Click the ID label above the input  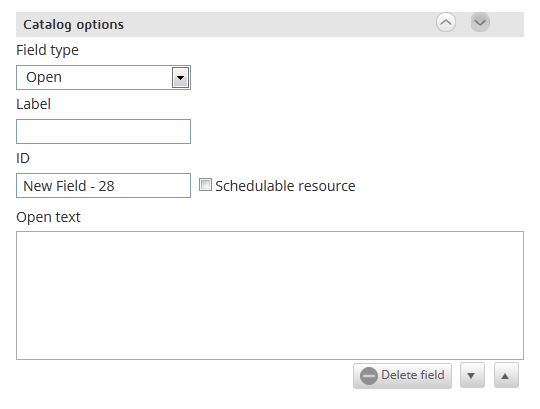click(x=23, y=158)
